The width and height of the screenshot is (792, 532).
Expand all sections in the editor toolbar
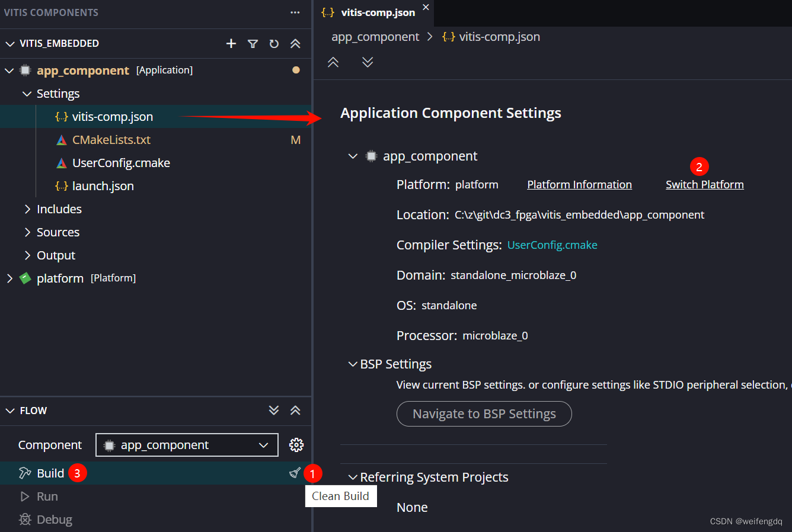pyautogui.click(x=368, y=62)
